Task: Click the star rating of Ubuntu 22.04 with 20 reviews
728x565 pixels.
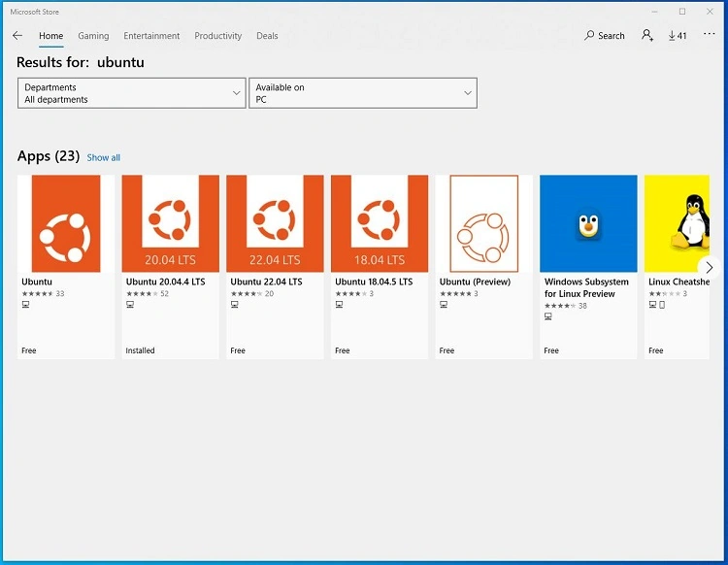Action: click(247, 293)
